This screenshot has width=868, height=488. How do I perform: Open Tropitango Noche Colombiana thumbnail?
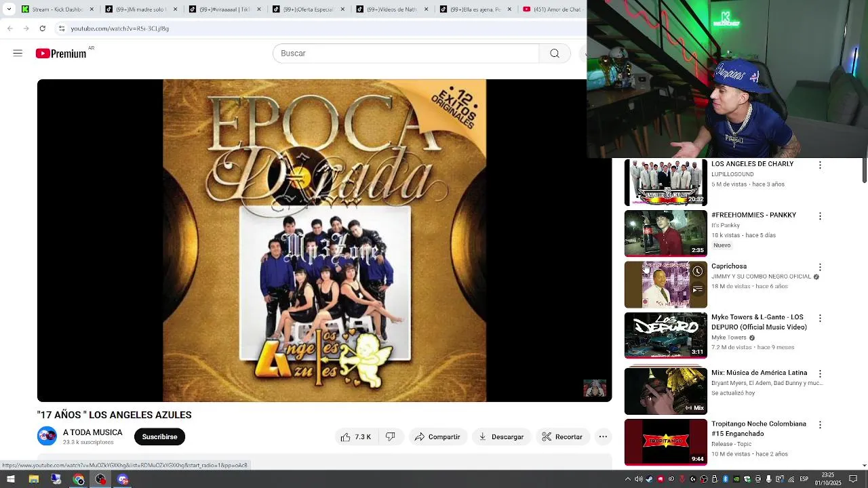coord(665,442)
